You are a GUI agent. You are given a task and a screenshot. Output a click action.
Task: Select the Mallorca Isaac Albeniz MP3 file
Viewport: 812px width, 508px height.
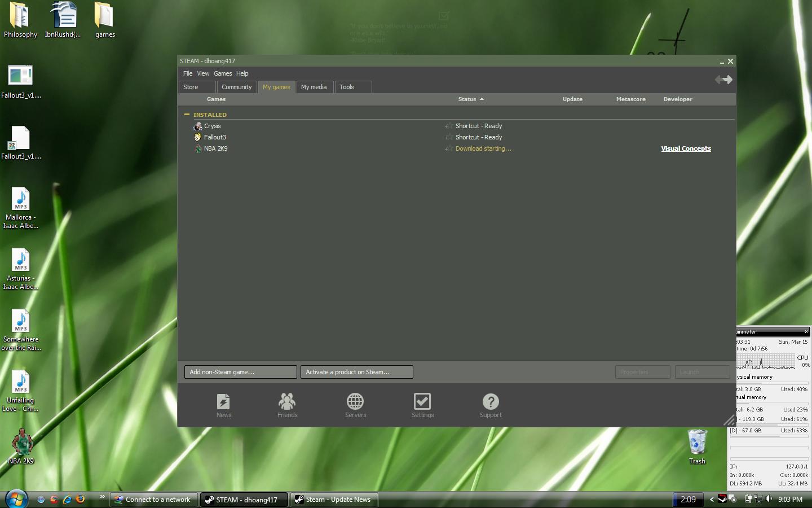pos(20,208)
